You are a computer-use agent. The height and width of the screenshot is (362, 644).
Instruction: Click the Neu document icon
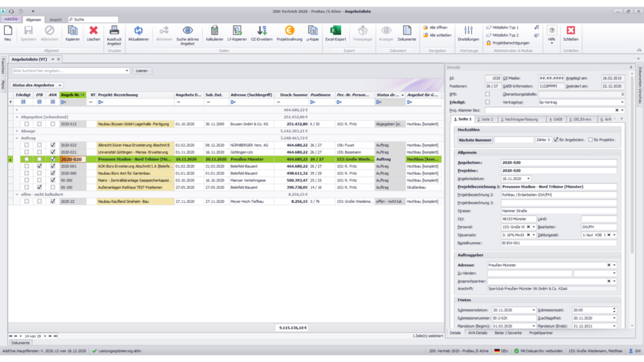coord(8,32)
